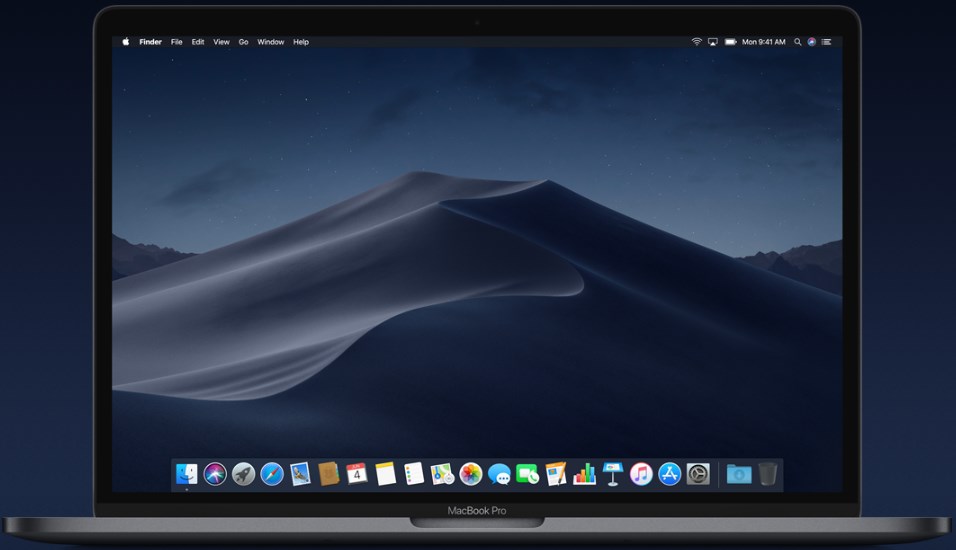This screenshot has width=956, height=550.
Task: Open Contacts book icon in Dock
Action: [329, 474]
